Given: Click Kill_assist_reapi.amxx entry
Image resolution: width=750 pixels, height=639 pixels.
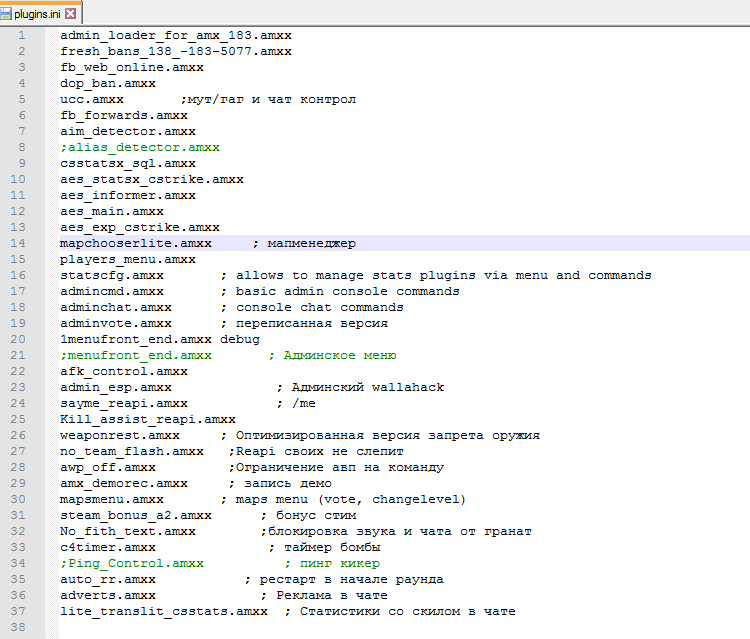Looking at the screenshot, I should point(148,419).
